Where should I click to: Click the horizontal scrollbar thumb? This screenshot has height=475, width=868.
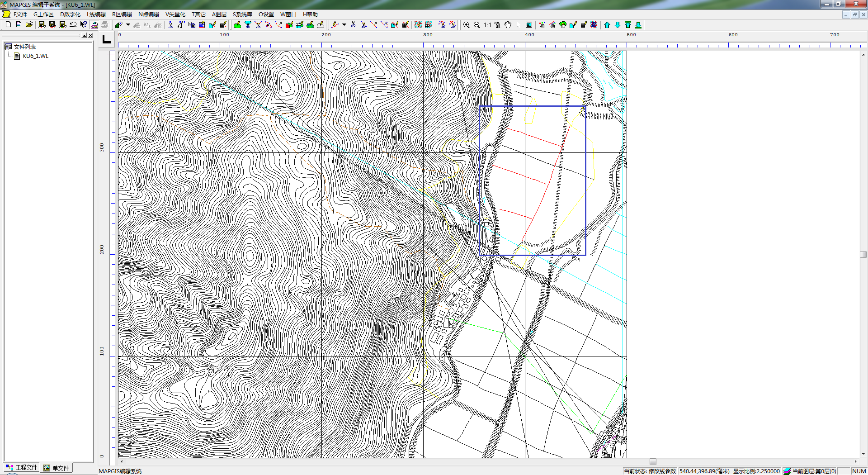coord(653,461)
